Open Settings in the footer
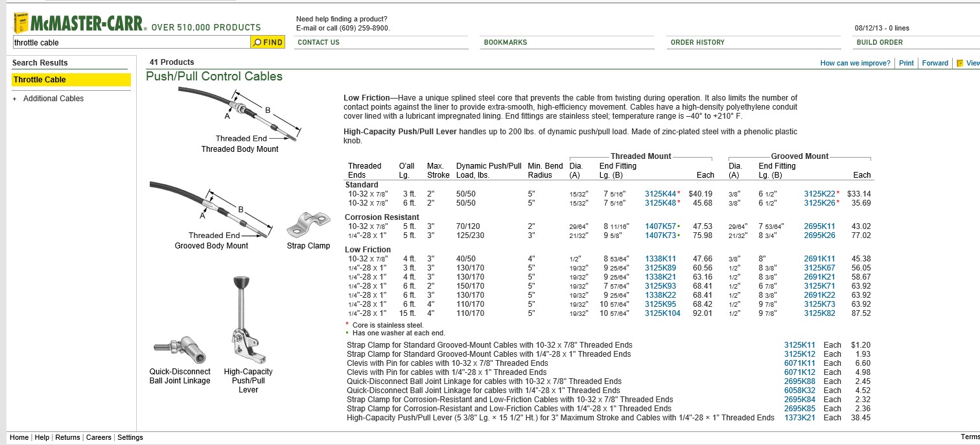 pos(130,437)
